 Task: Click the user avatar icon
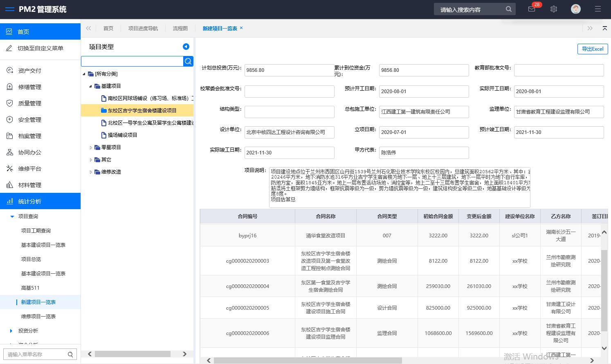[x=575, y=9]
